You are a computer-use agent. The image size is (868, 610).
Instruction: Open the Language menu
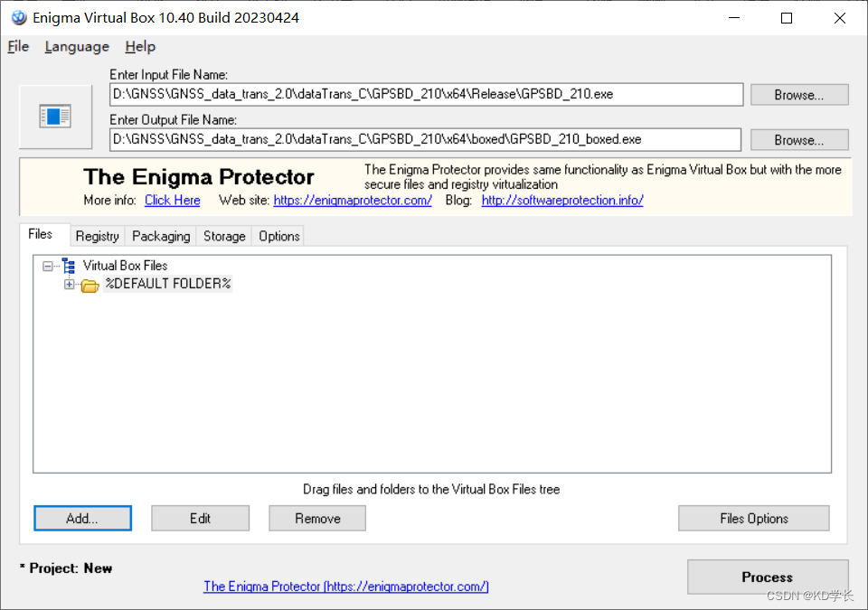[x=77, y=46]
